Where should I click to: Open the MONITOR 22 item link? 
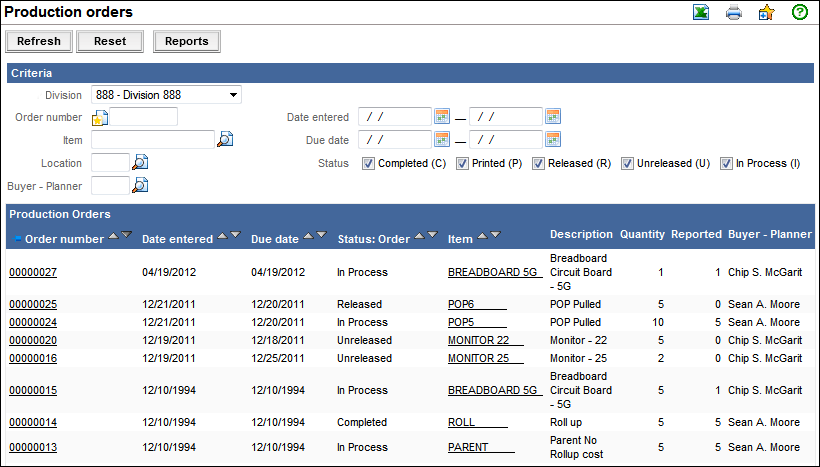point(478,340)
